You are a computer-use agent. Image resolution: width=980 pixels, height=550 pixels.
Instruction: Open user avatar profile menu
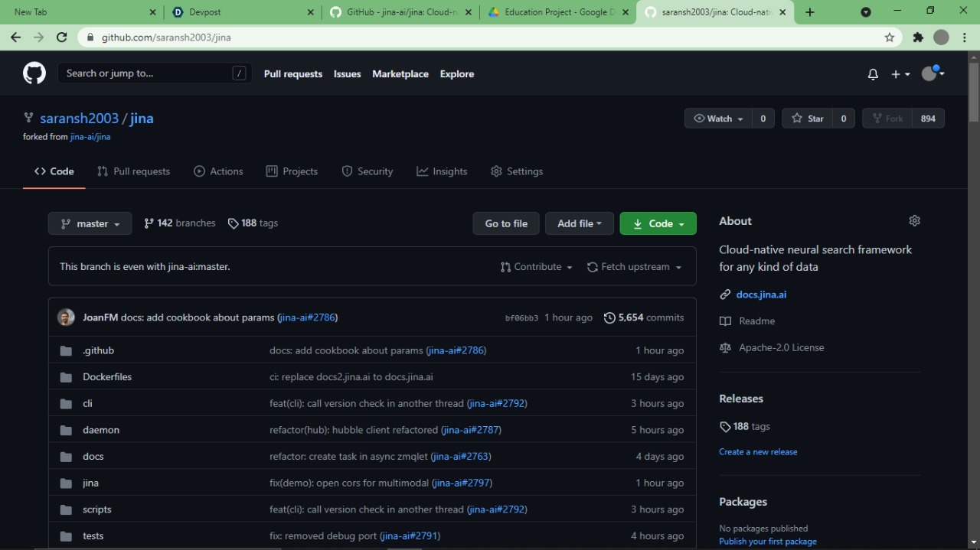pyautogui.click(x=933, y=73)
